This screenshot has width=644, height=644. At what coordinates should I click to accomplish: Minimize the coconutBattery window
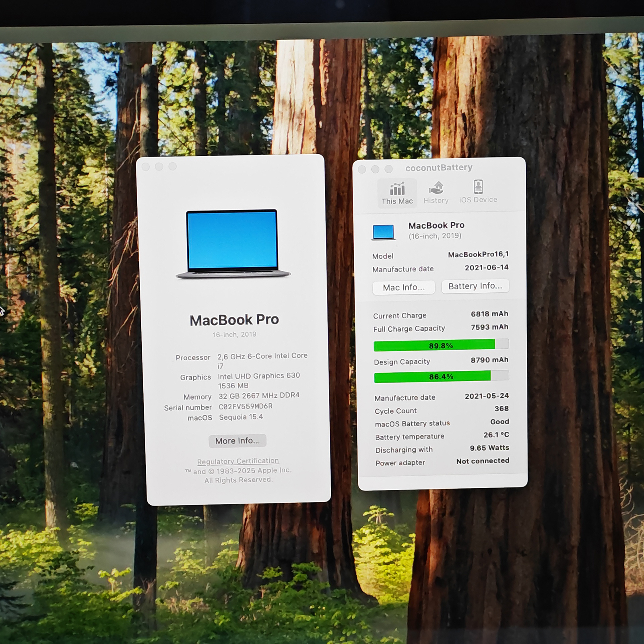pos(375,169)
